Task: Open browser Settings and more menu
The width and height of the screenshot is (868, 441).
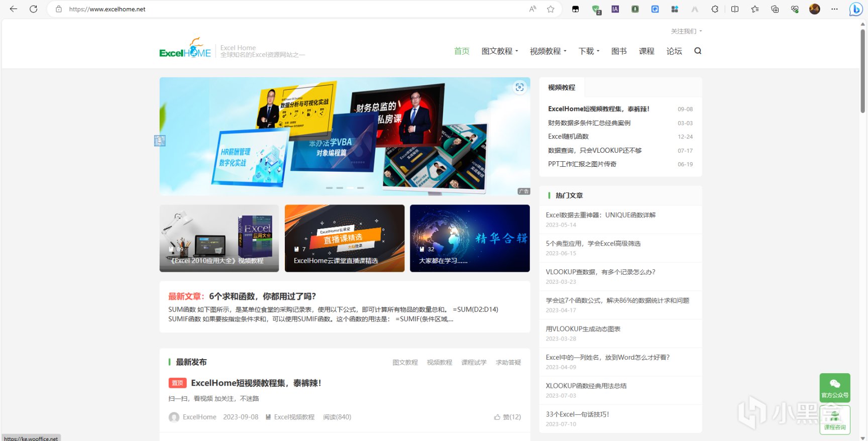Action: [x=834, y=9]
